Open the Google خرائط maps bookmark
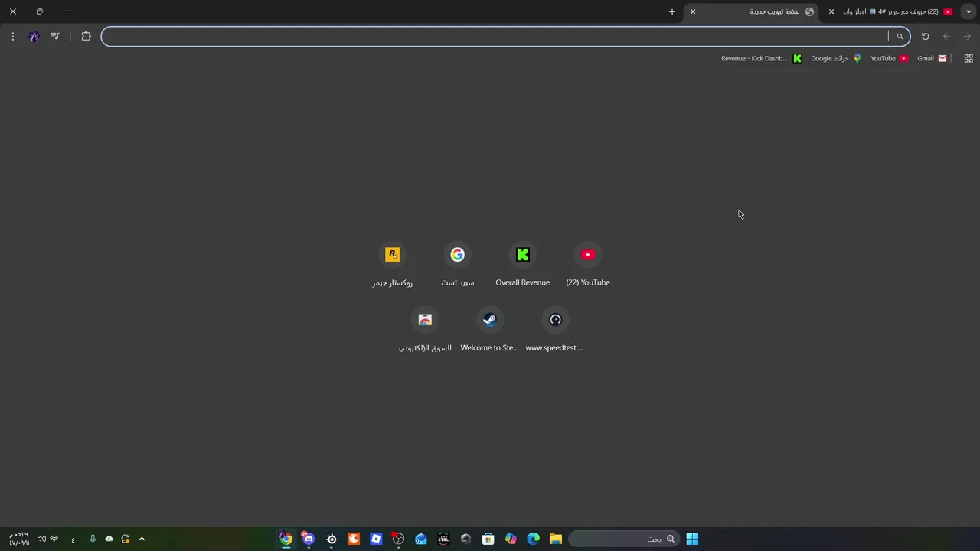The height and width of the screenshot is (551, 980). [x=835, y=58]
